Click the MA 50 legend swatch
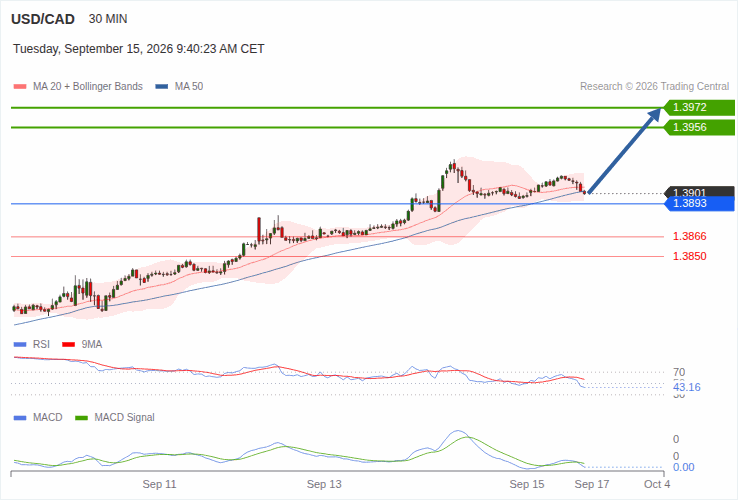 162,87
